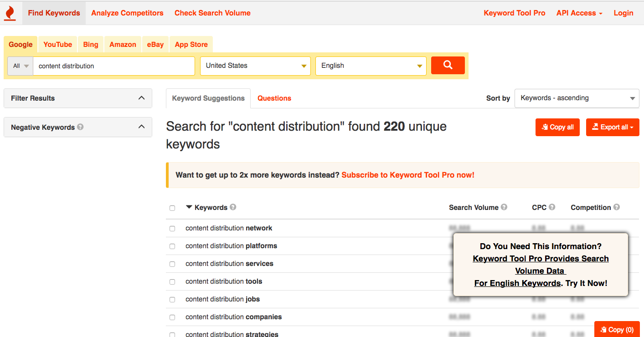Click the CPC help icon

pos(552,207)
